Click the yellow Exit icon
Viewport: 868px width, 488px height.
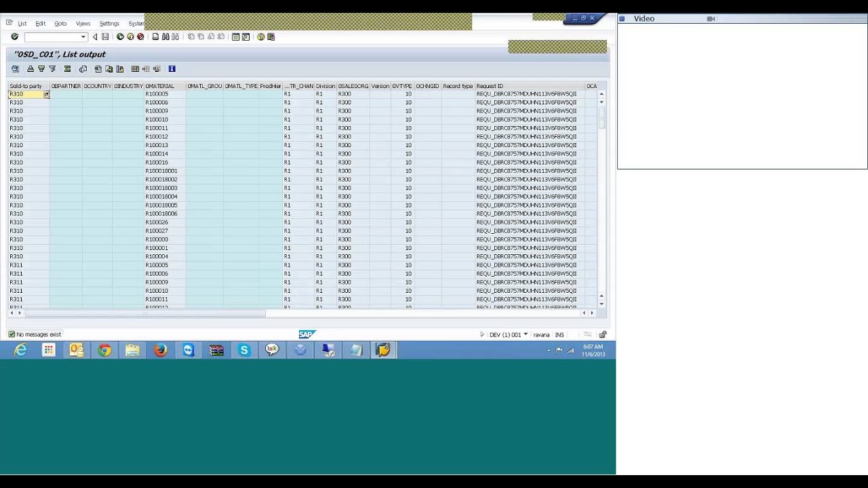pyautogui.click(x=130, y=37)
